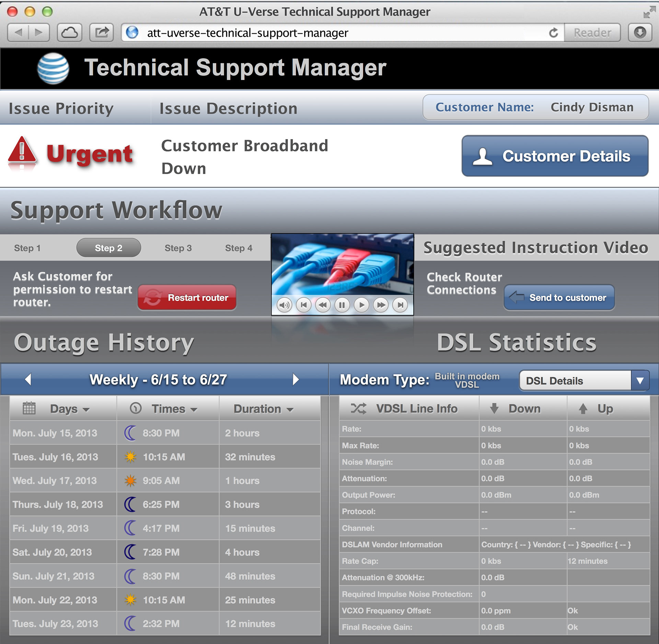Image resolution: width=659 pixels, height=644 pixels.
Task: Select the Step 2 tab
Action: (x=108, y=248)
